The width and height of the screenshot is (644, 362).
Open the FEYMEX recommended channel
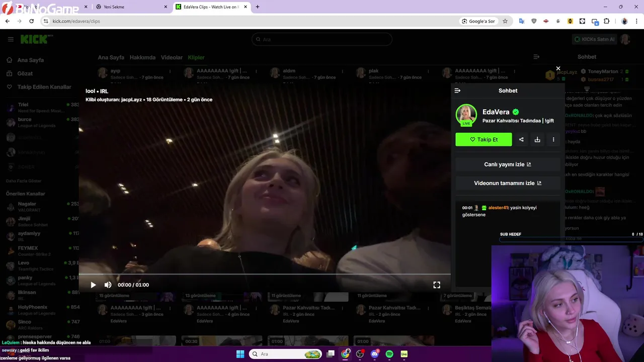42,250
